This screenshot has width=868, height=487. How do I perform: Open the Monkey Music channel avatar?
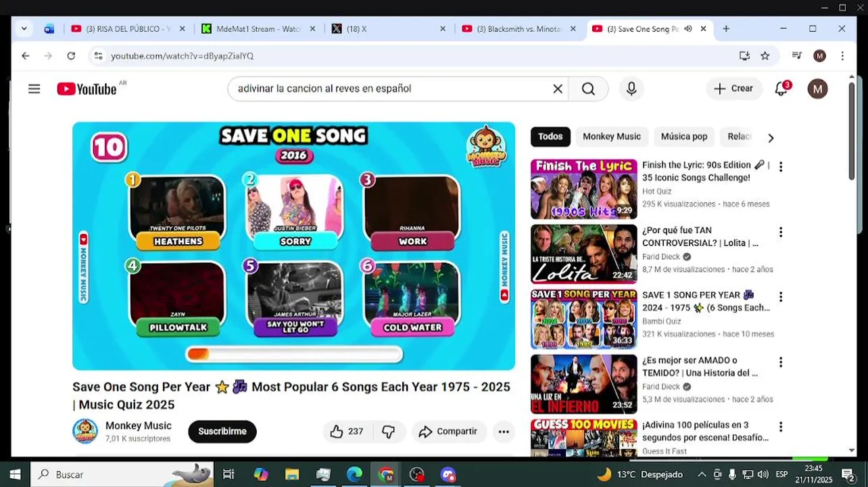[85, 431]
